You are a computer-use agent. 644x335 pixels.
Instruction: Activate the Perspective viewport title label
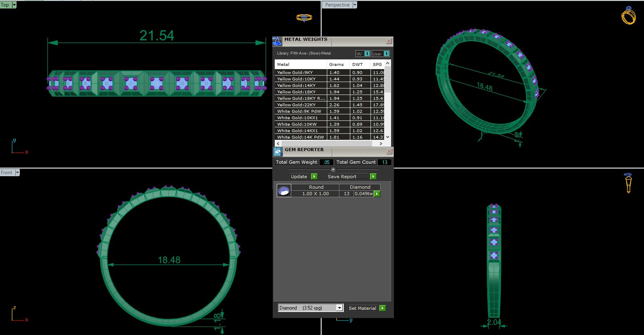[337, 5]
